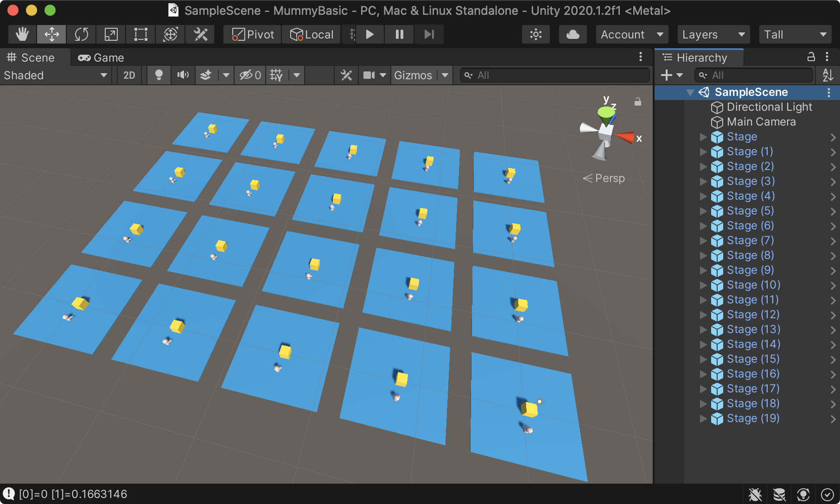This screenshot has height=504, width=840.
Task: Open the Stage (14) prefab arrow
Action: 833,345
